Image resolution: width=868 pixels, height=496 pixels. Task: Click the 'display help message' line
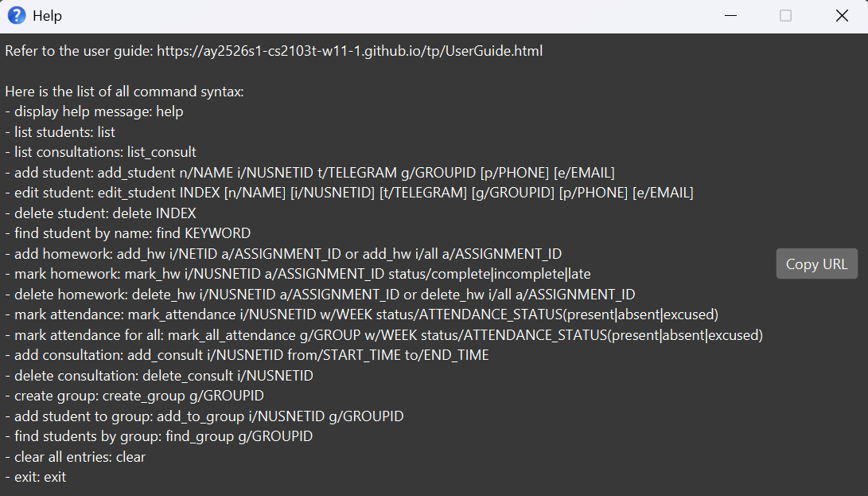click(x=94, y=111)
